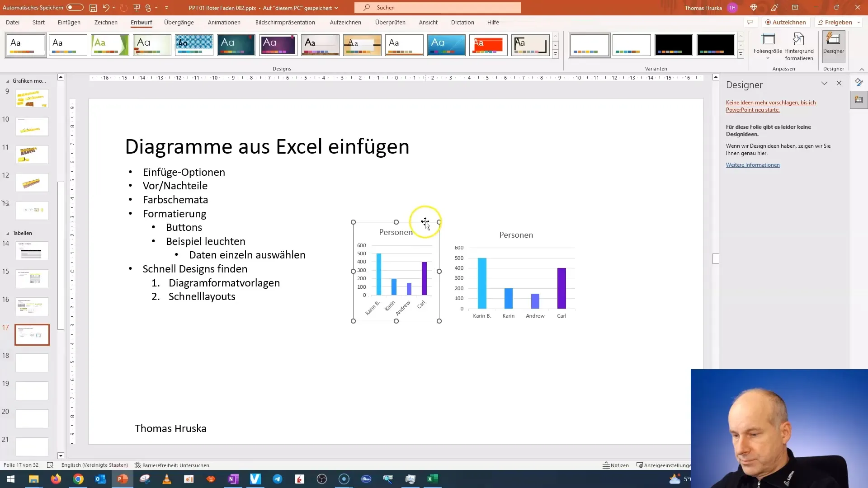The width and height of the screenshot is (868, 488).
Task: Click the slide 18 thumbnail in panel
Action: tap(32, 362)
